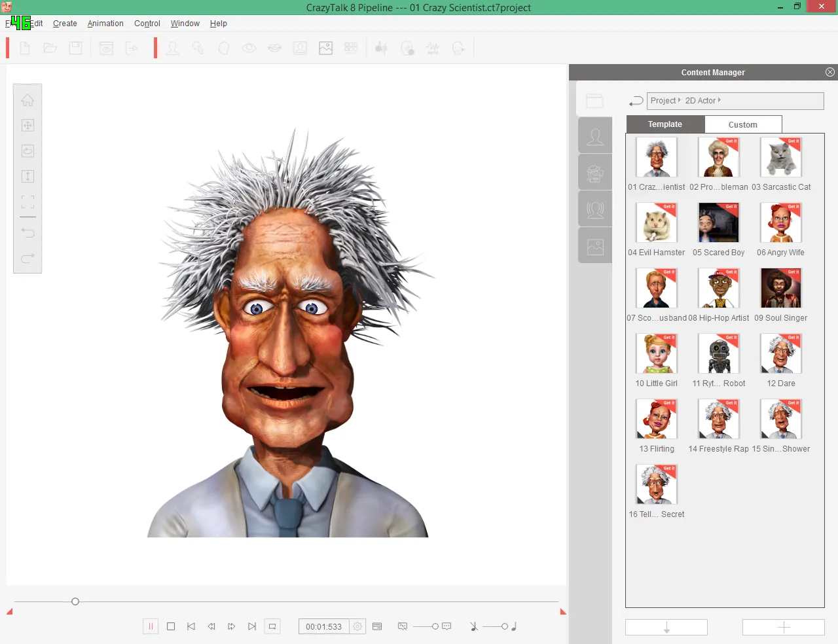Click the Undo arrow in left toolbar

(27, 232)
